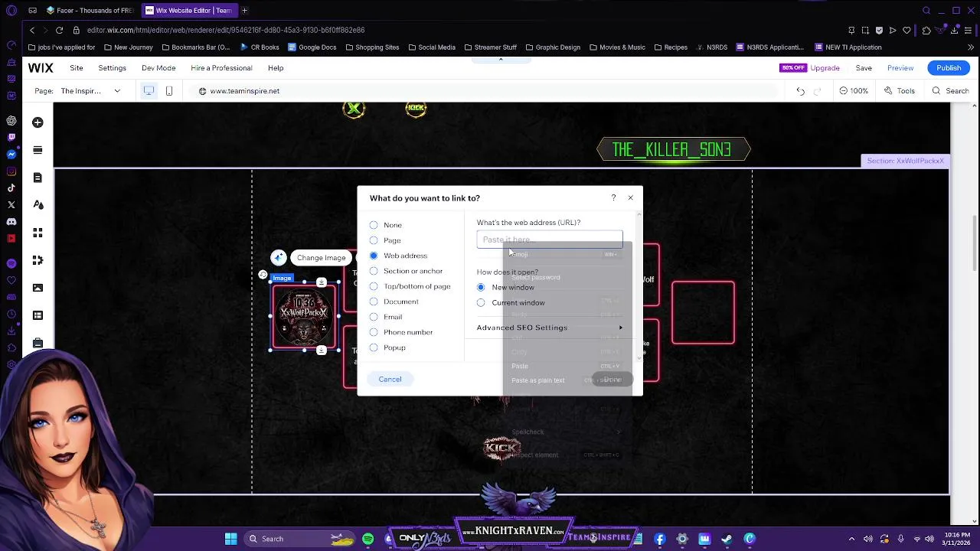Image resolution: width=980 pixels, height=551 pixels.
Task: Click Change Image button
Action: [x=321, y=258]
